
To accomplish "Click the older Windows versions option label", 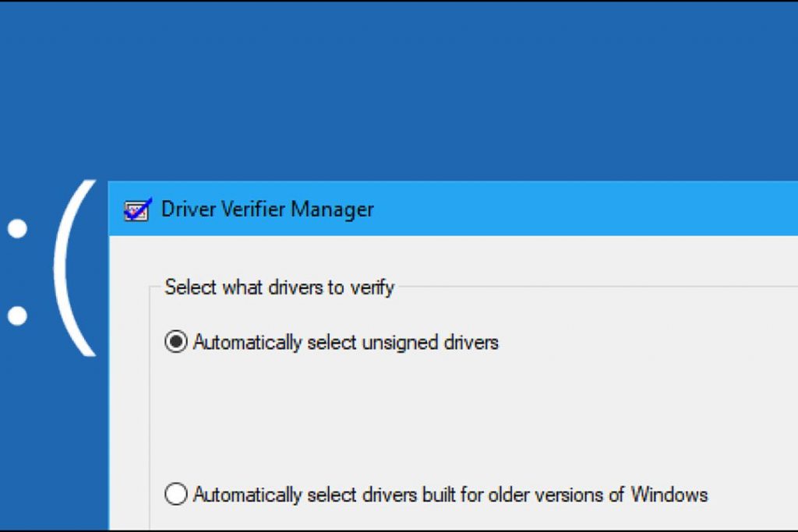I will click(x=448, y=495).
